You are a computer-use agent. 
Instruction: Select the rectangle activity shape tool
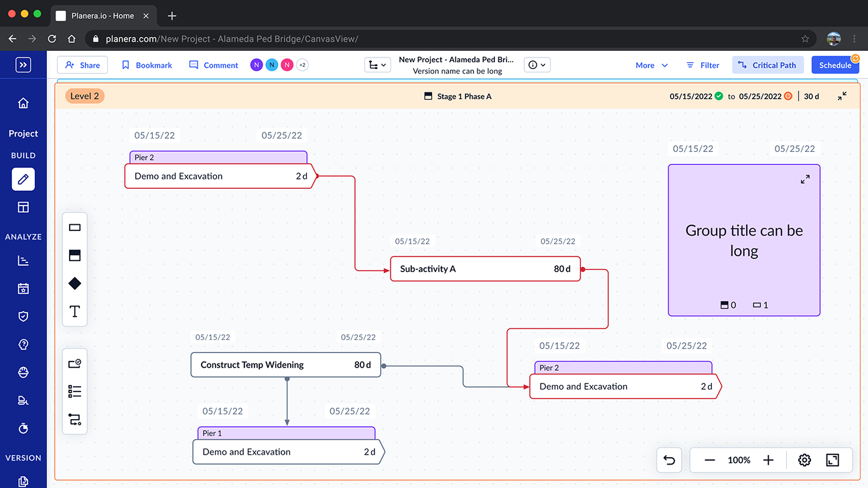coord(75,228)
